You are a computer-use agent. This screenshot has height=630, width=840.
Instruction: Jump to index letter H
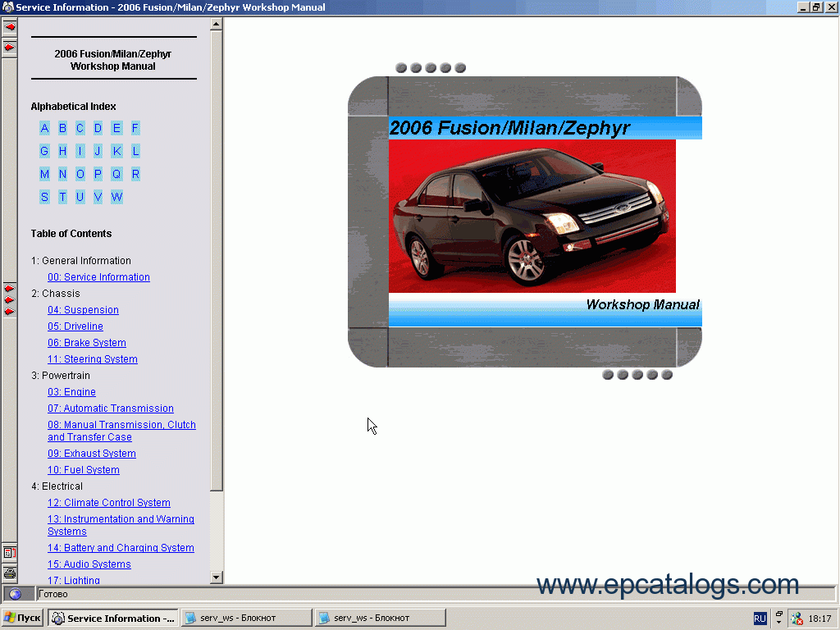pos(62,151)
